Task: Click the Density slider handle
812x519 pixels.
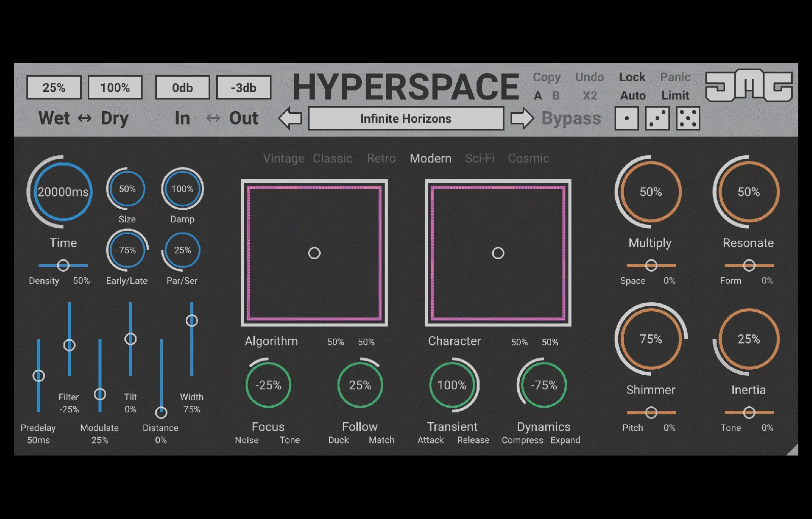Action: [63, 265]
